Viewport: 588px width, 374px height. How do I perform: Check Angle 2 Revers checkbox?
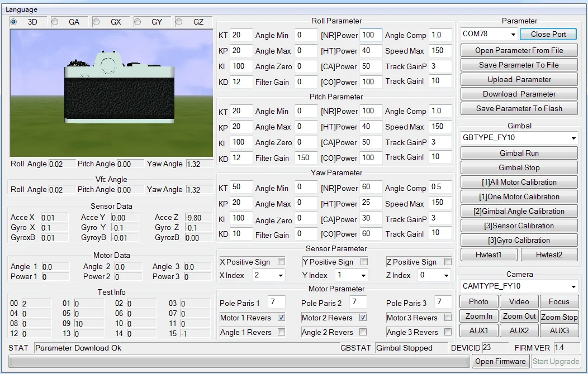(x=363, y=332)
